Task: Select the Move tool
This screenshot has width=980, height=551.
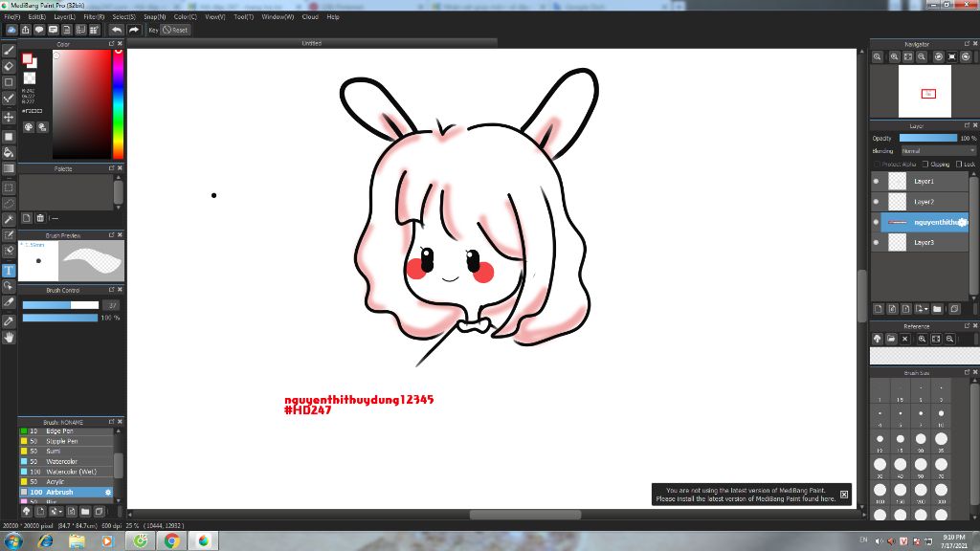Action: click(9, 118)
